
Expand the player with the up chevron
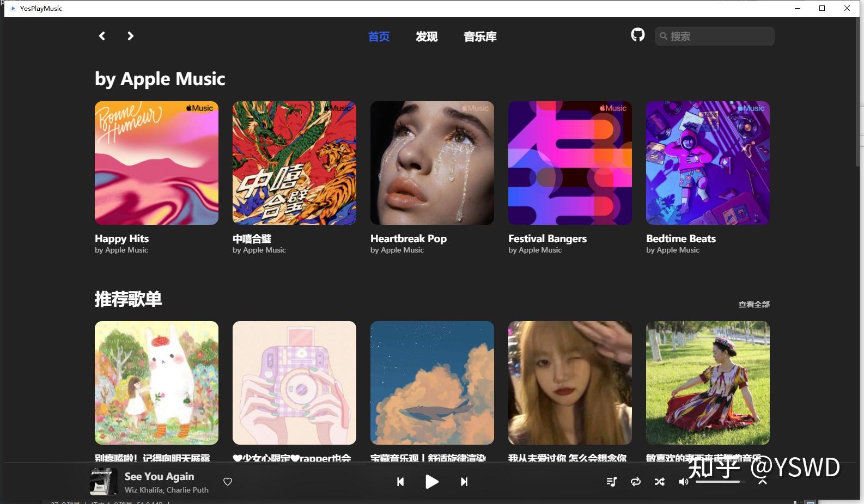[763, 482]
